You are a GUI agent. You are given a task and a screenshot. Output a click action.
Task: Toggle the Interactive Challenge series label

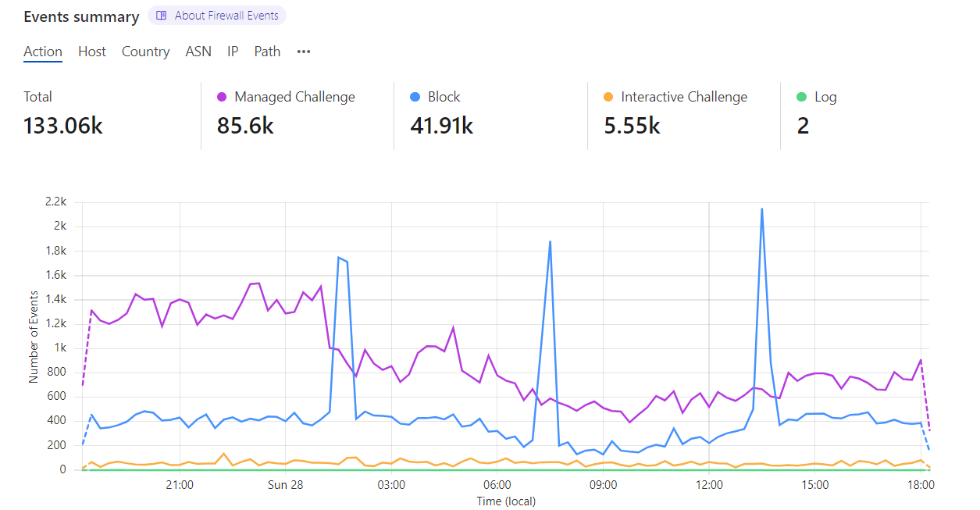click(x=684, y=97)
